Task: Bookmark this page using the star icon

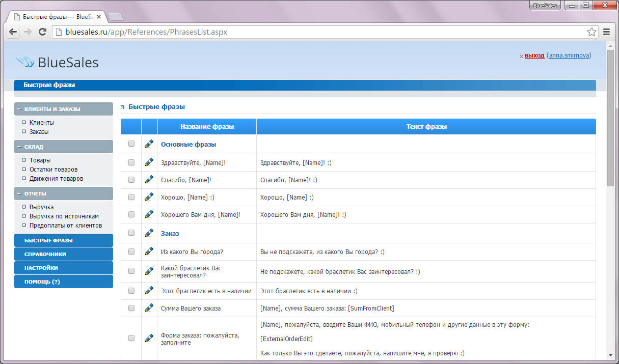Action: click(x=591, y=32)
